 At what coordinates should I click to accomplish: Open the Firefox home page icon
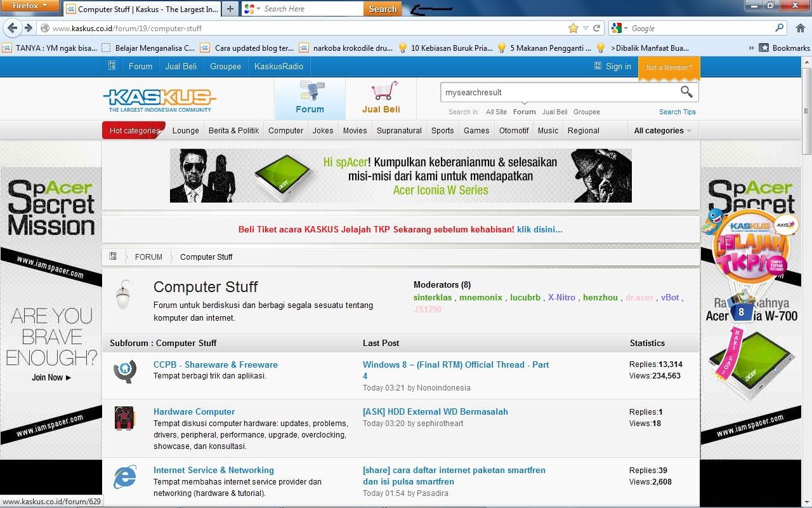pyautogui.click(x=800, y=28)
